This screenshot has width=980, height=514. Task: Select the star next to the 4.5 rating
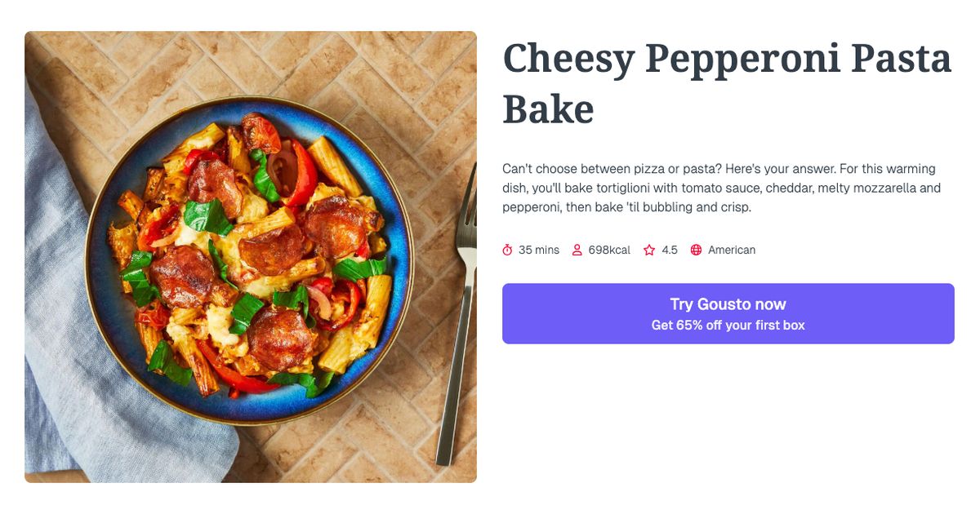(649, 250)
